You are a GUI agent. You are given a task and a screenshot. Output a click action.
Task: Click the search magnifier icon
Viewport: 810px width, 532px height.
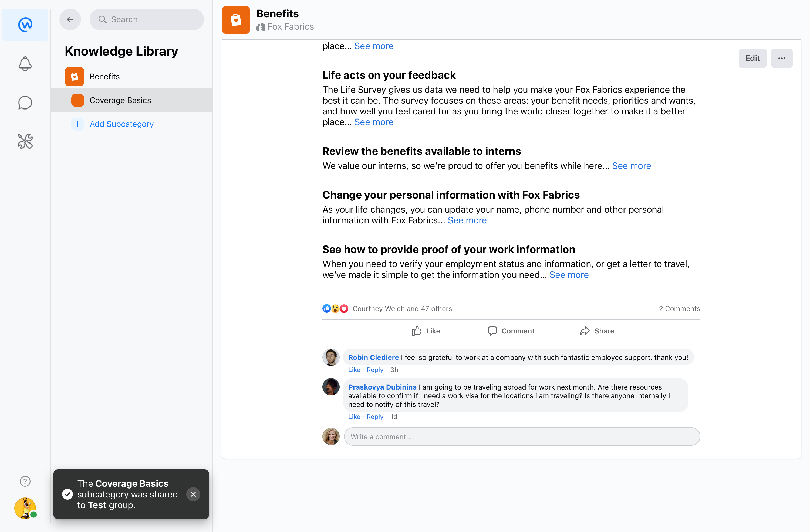point(102,19)
